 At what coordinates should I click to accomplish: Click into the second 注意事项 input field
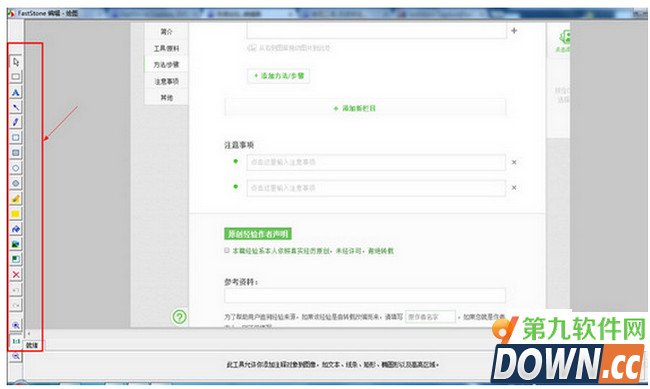[376, 188]
